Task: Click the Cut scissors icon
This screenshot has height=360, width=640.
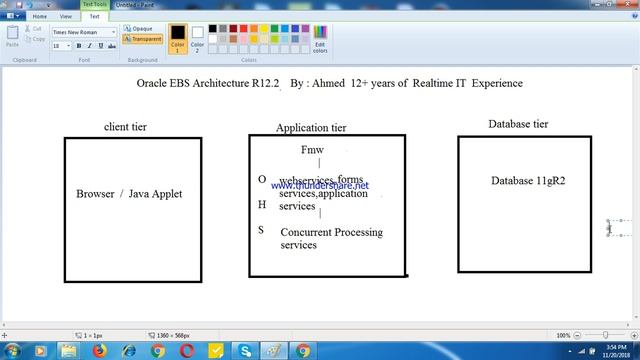Action: click(x=28, y=29)
